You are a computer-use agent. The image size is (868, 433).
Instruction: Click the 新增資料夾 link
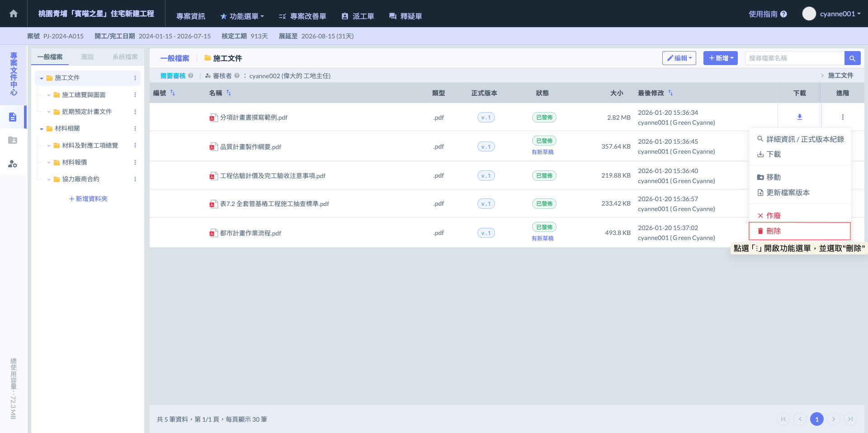coord(88,199)
